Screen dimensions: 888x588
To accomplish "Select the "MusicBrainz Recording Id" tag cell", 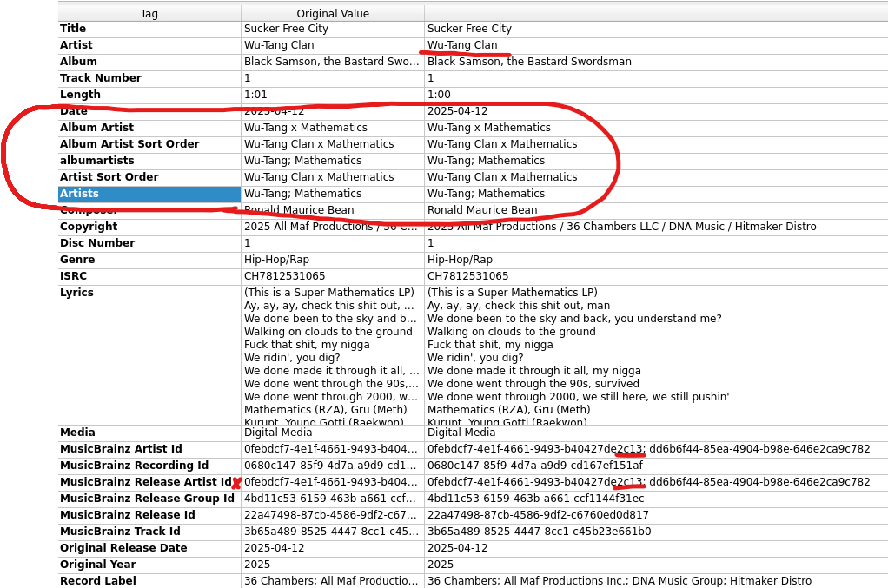I will (149, 466).
